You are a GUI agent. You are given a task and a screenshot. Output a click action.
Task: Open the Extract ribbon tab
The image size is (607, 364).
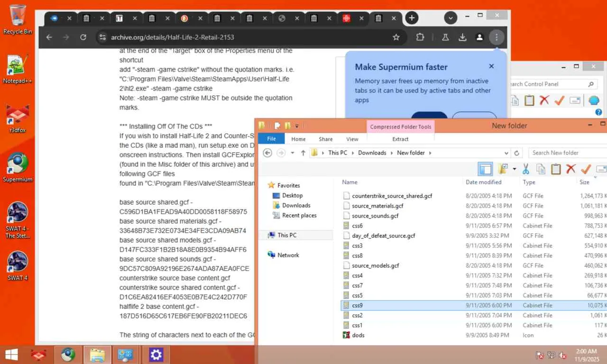(x=400, y=139)
